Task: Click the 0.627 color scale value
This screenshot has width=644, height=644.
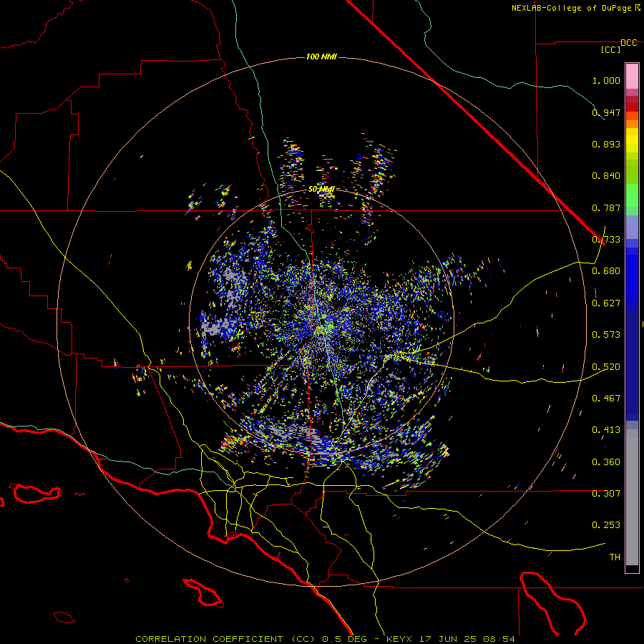Action: [x=606, y=303]
